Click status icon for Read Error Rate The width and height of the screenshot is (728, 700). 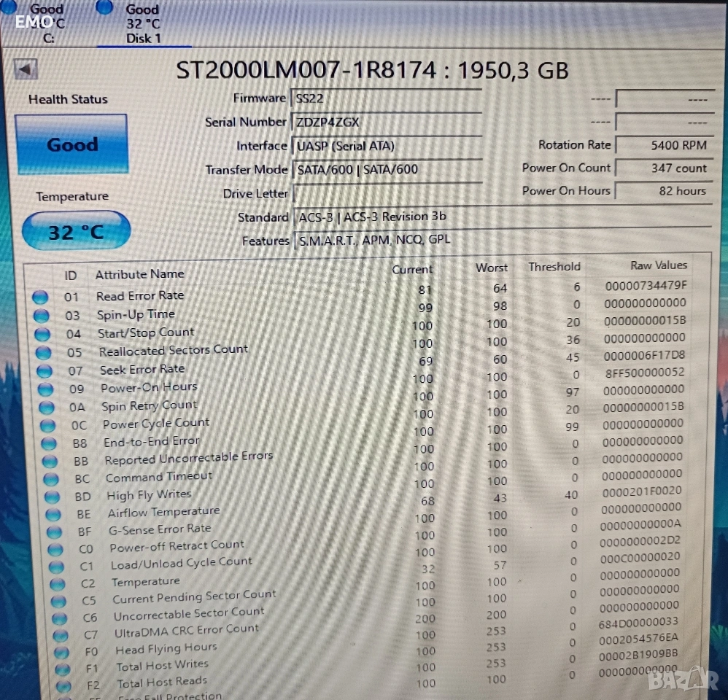click(40, 297)
